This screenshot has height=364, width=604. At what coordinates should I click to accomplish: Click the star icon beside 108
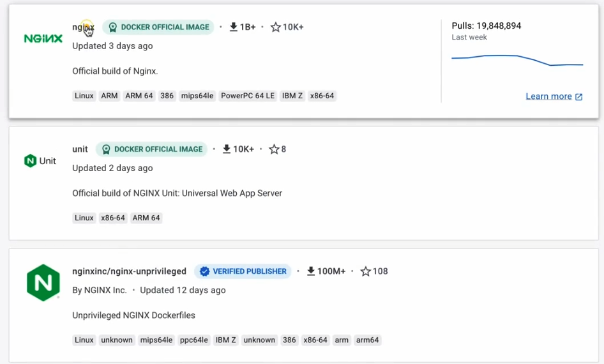tap(366, 271)
